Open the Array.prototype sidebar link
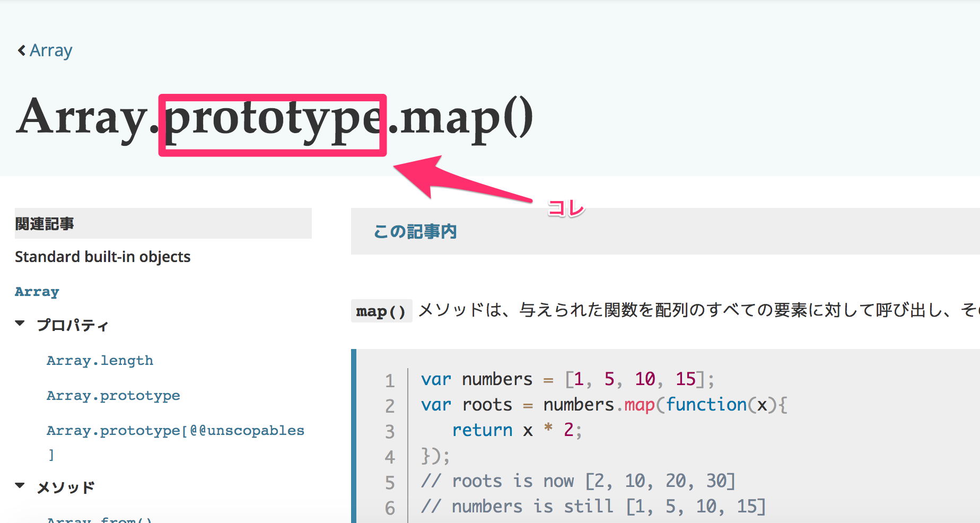The image size is (980, 523). 113,396
